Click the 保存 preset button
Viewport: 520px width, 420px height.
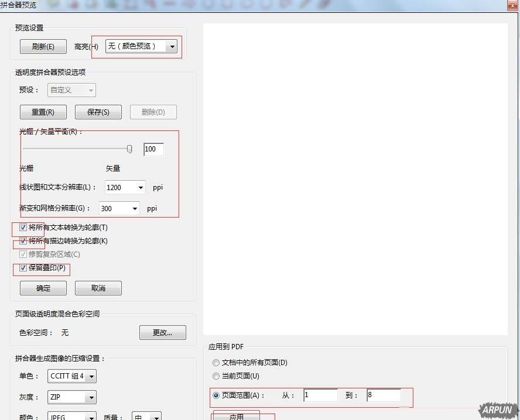98,112
